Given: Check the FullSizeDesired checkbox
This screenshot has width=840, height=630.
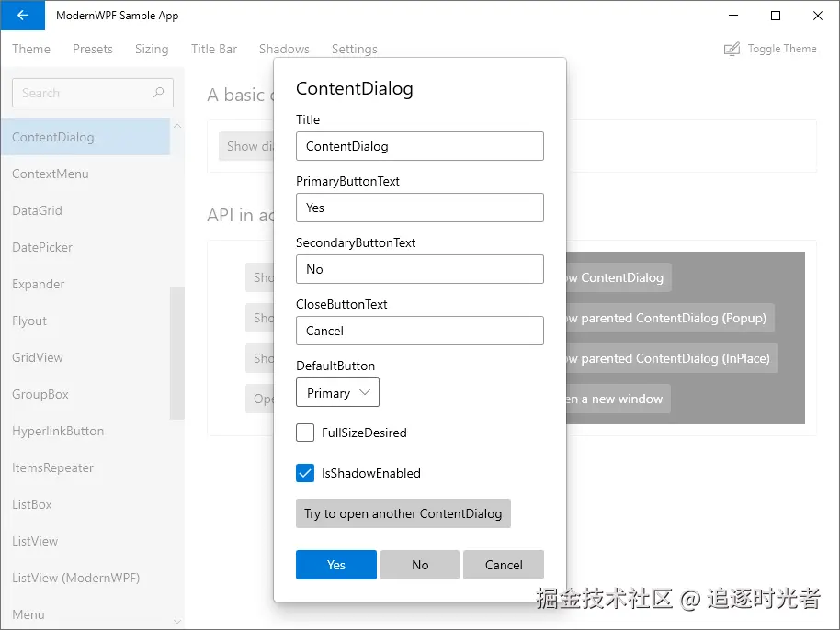Looking at the screenshot, I should [x=305, y=433].
